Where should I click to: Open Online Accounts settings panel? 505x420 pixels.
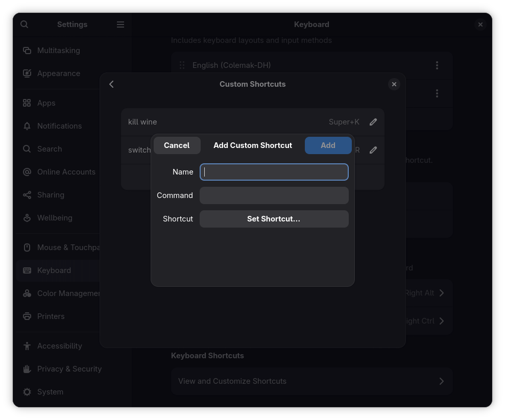(x=58, y=172)
